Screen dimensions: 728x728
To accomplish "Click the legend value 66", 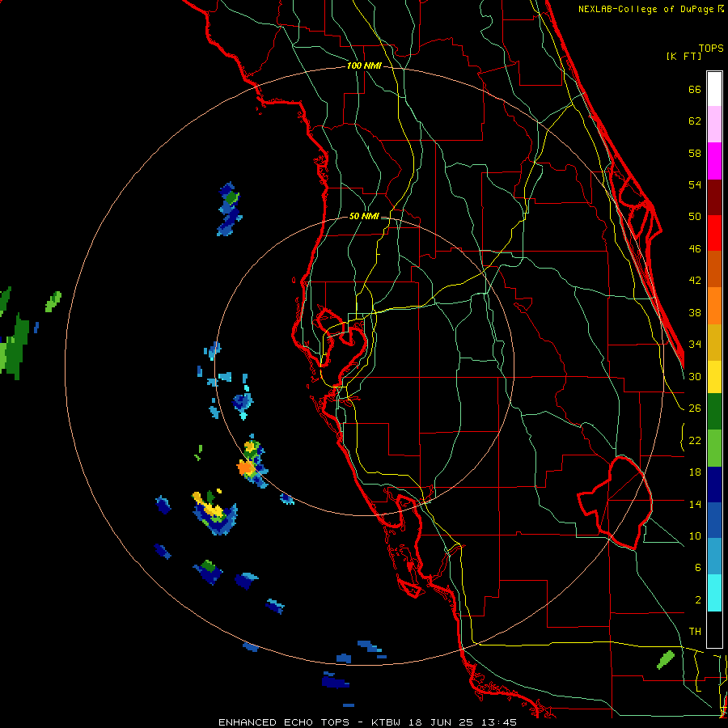I will [x=695, y=89].
